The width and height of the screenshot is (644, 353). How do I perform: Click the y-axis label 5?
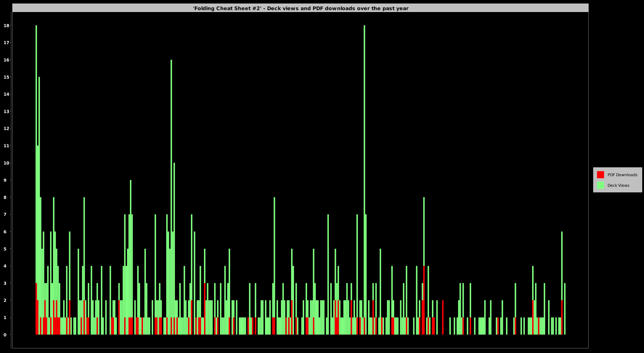(x=5, y=249)
